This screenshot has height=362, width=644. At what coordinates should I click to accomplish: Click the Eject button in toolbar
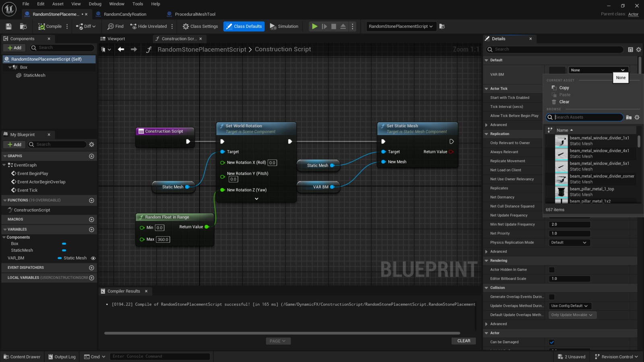tap(343, 27)
